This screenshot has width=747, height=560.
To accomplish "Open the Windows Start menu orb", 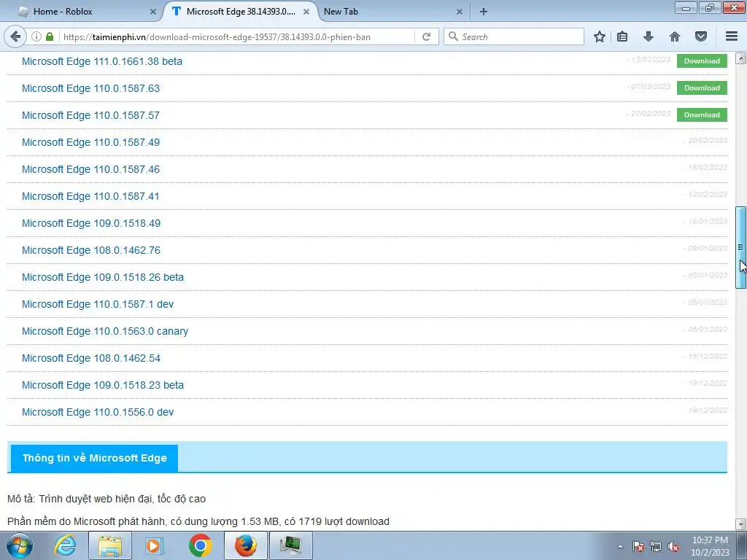I will [x=20, y=545].
